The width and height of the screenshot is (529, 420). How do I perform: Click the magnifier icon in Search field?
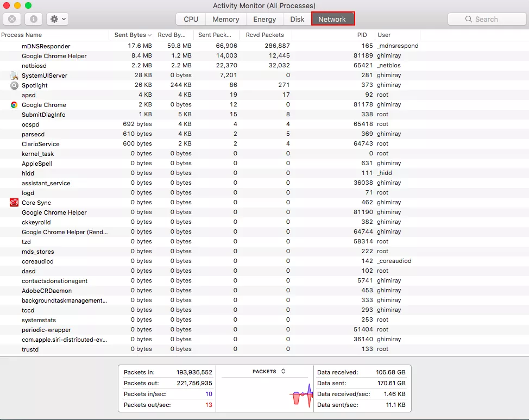click(469, 19)
